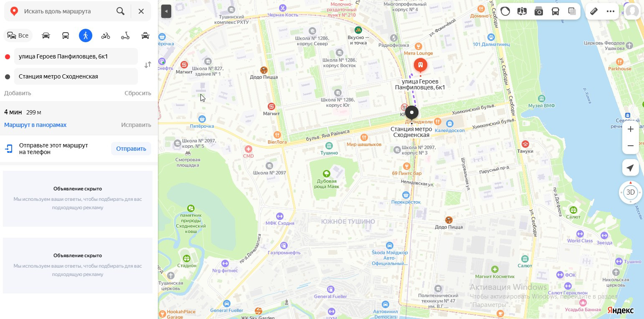Open the three-dots more menu
This screenshot has height=319, width=644.
pos(611,11)
